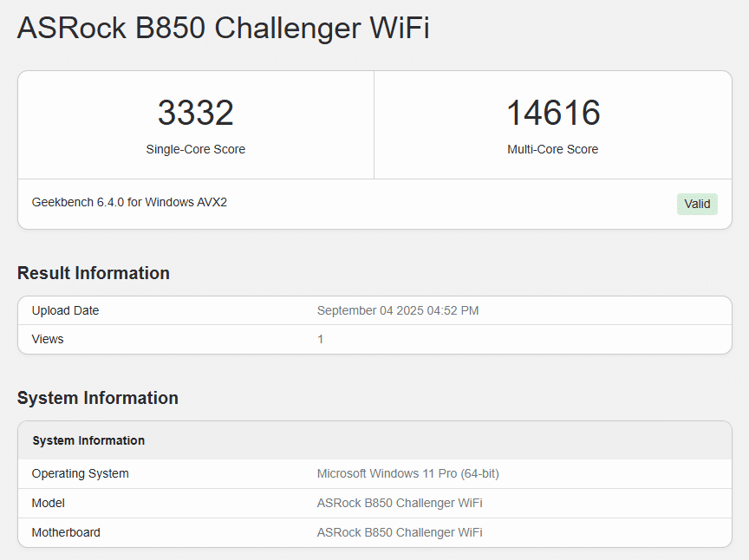Viewport: 749px width, 560px height.
Task: Click the Views row label
Action: pyautogui.click(x=48, y=339)
